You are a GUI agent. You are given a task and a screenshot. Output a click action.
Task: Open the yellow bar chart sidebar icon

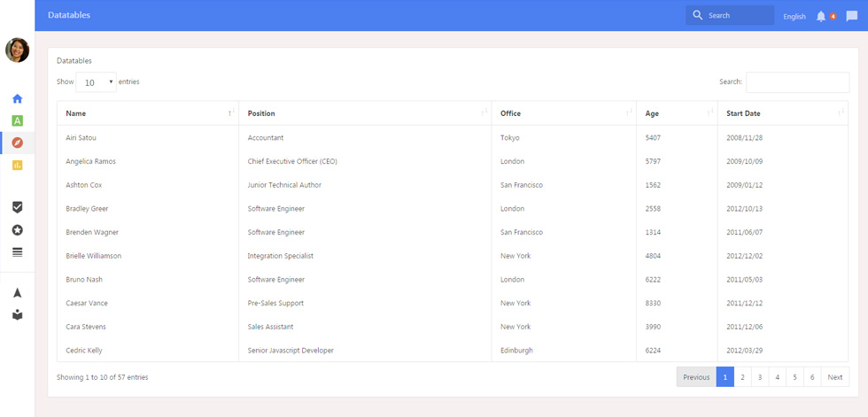17,165
